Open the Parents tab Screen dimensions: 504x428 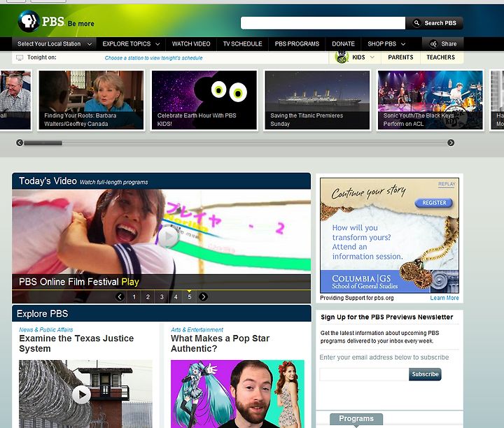coord(400,57)
